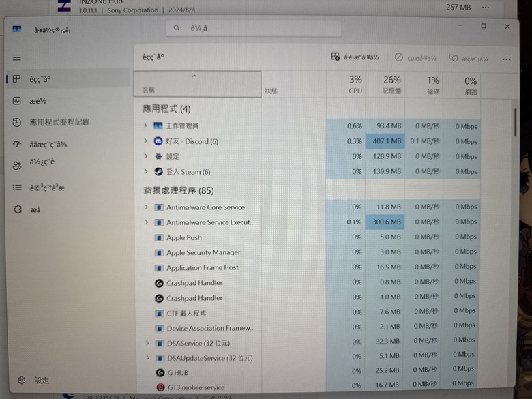
Task: Select the 應用程式 (4) group header
Action: coord(166,108)
